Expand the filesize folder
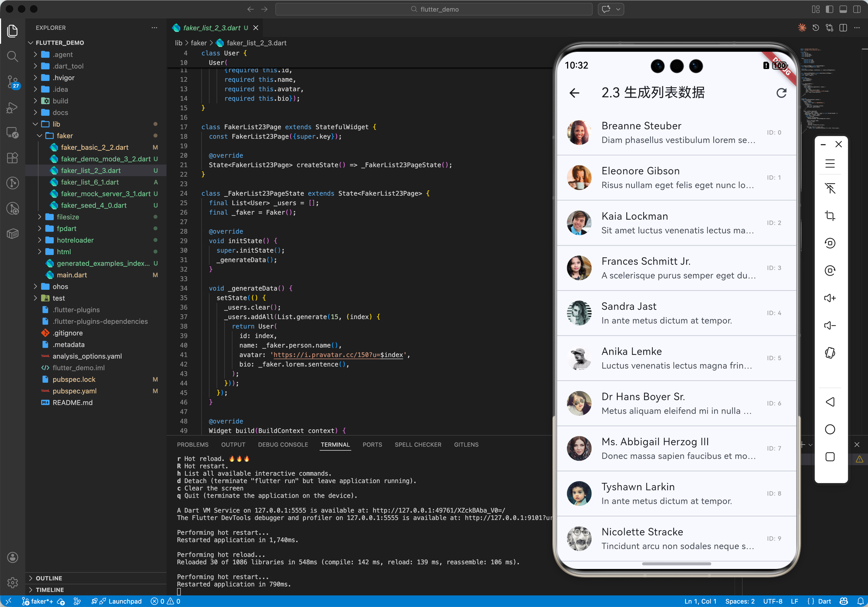This screenshot has width=868, height=607. coord(68,217)
